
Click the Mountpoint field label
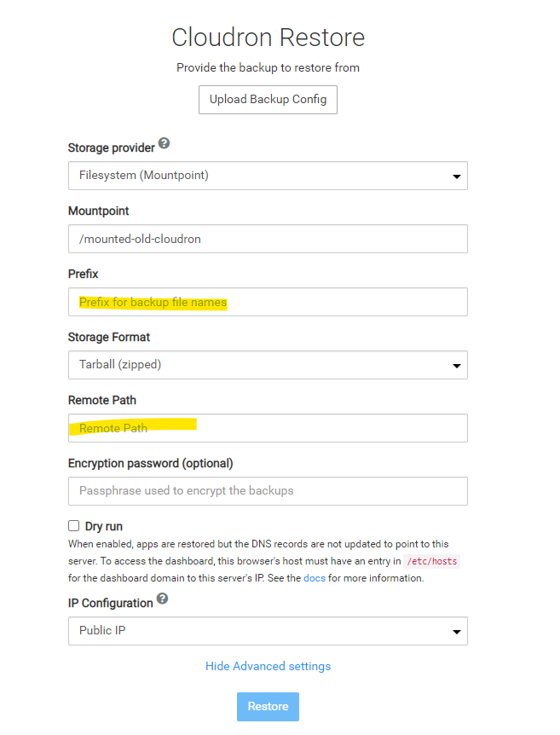click(98, 211)
